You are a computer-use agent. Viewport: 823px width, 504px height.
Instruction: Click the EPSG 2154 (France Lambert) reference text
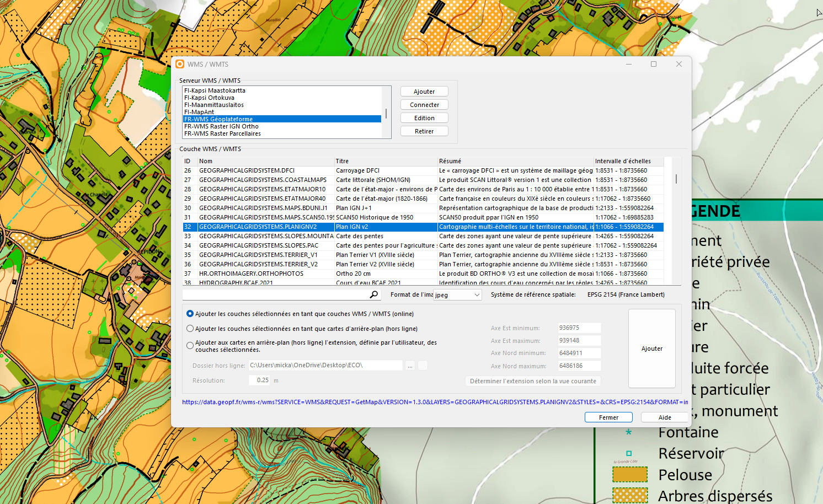pos(626,294)
